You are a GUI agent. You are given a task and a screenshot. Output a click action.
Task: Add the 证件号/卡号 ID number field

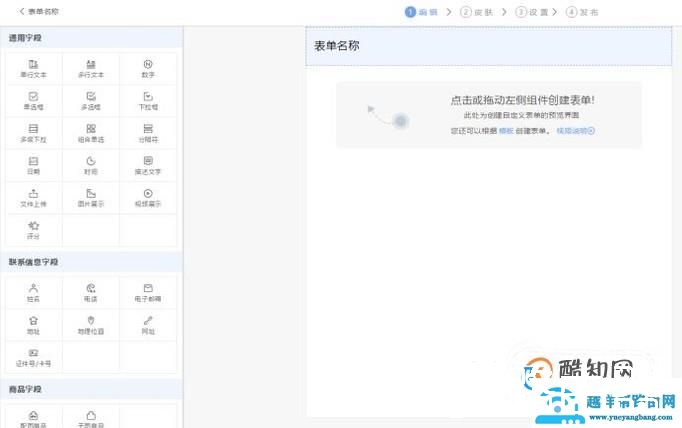click(x=33, y=358)
